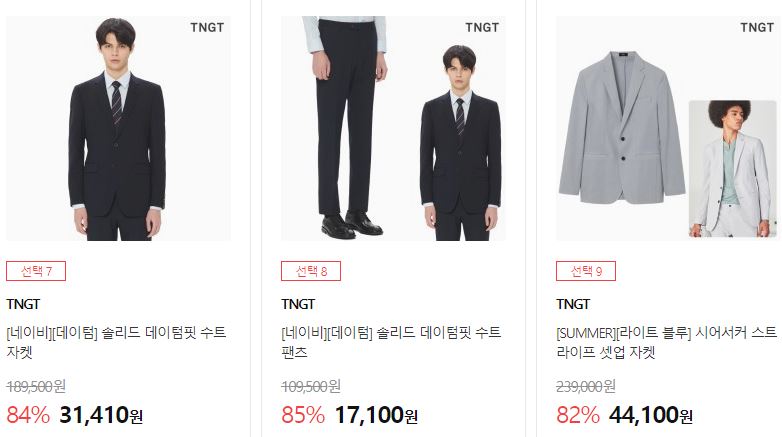The height and width of the screenshot is (437, 782).
Task: Open the light blue seersucker jacket image
Action: (x=668, y=128)
